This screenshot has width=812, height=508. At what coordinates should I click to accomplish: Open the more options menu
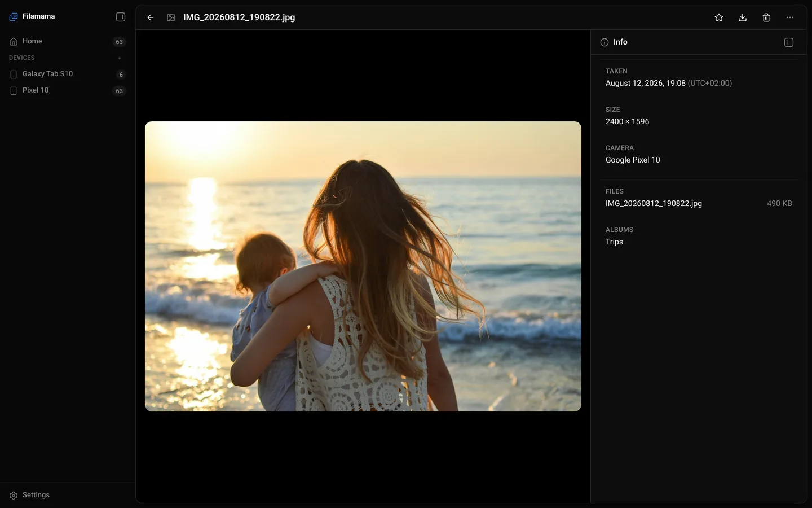(790, 17)
